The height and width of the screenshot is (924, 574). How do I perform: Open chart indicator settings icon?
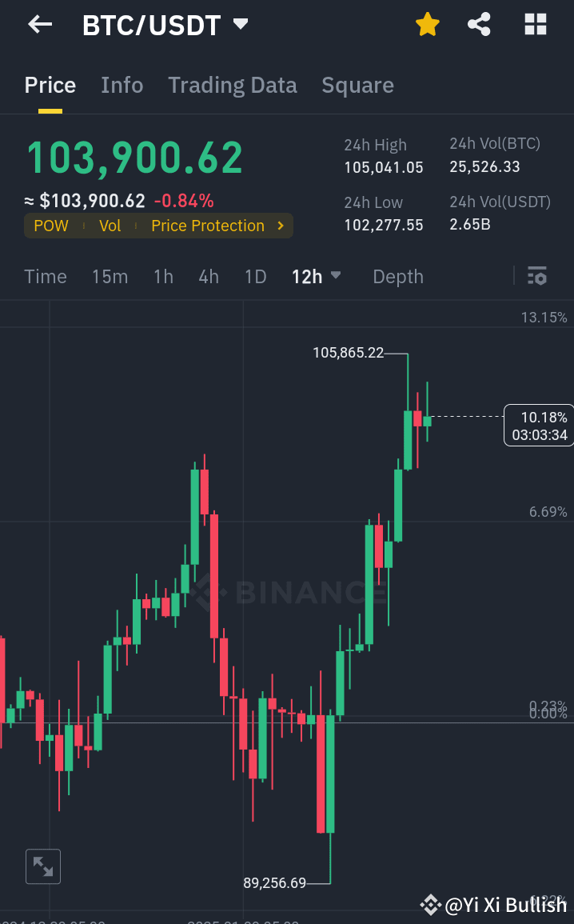pyautogui.click(x=537, y=276)
